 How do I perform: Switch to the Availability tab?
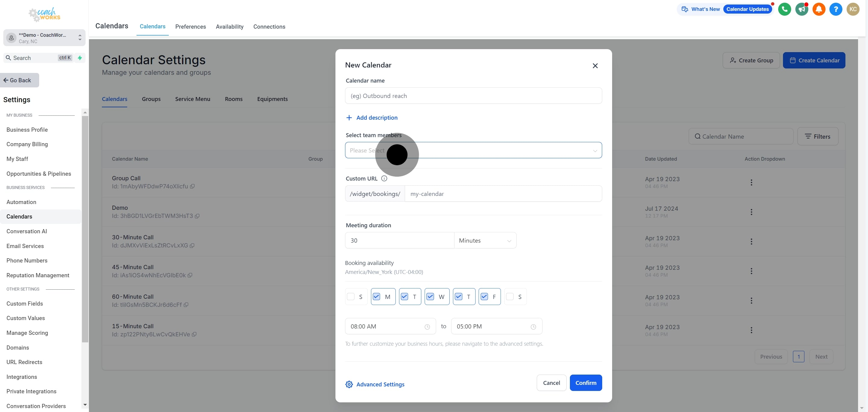[x=229, y=27]
